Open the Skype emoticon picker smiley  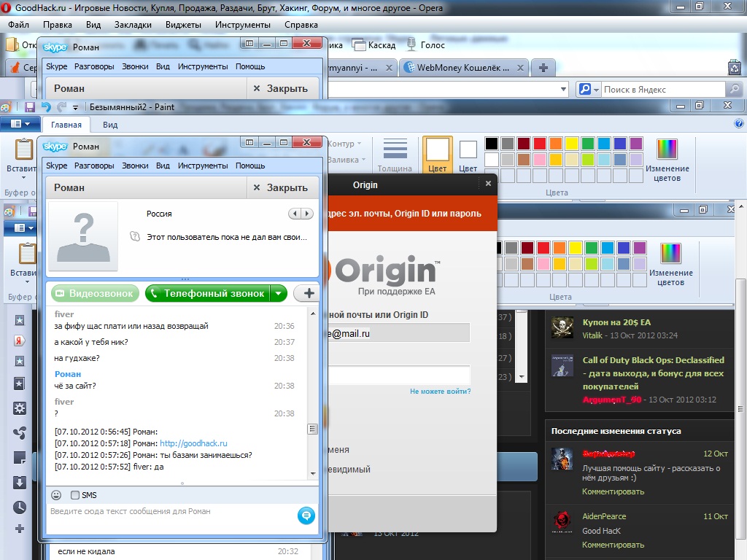coord(56,495)
